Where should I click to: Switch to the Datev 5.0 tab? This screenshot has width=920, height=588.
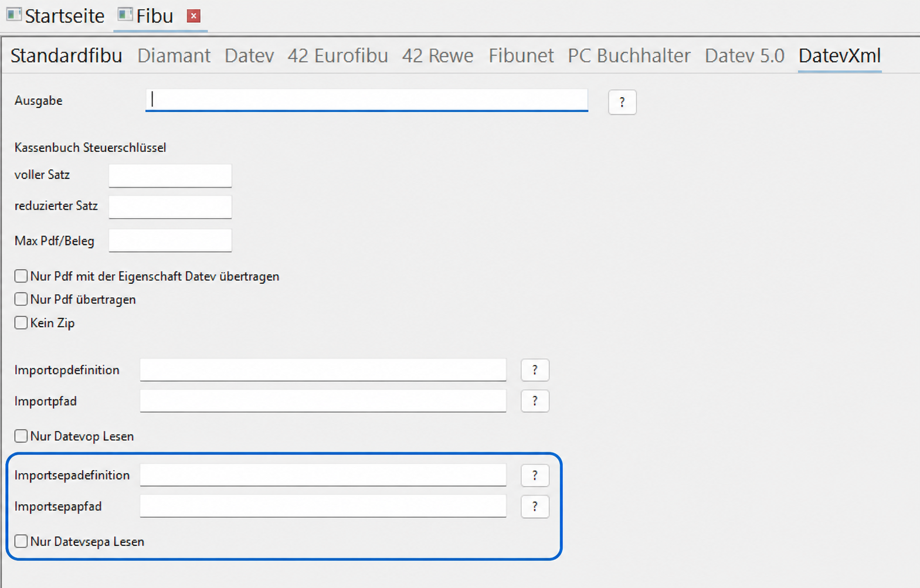point(745,56)
